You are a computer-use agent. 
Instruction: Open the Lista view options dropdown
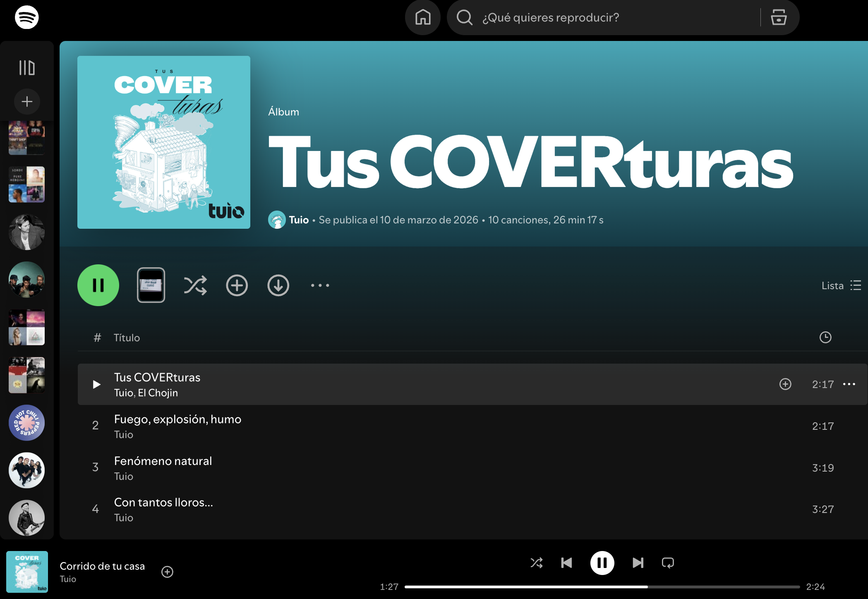click(841, 285)
